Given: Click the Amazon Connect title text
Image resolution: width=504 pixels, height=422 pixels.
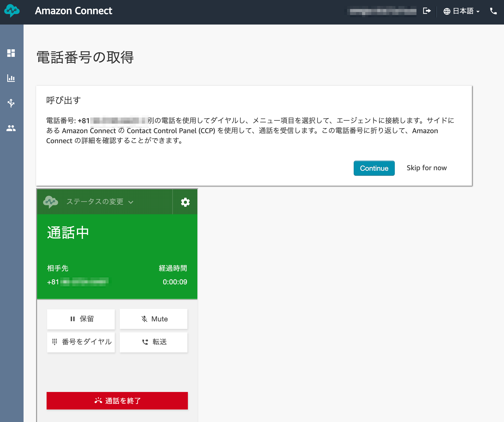Looking at the screenshot, I should [74, 11].
